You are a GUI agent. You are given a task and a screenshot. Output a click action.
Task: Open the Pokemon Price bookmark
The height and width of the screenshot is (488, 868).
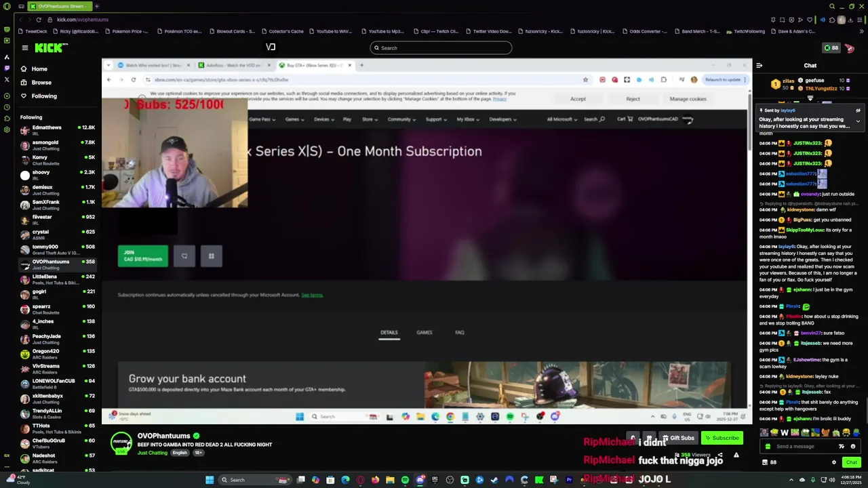tap(125, 31)
